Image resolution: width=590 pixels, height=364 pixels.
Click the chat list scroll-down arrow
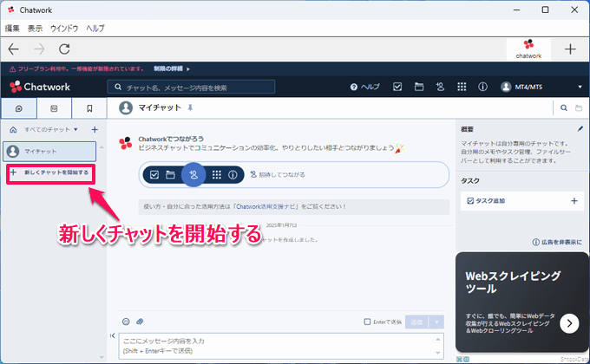[x=102, y=358]
